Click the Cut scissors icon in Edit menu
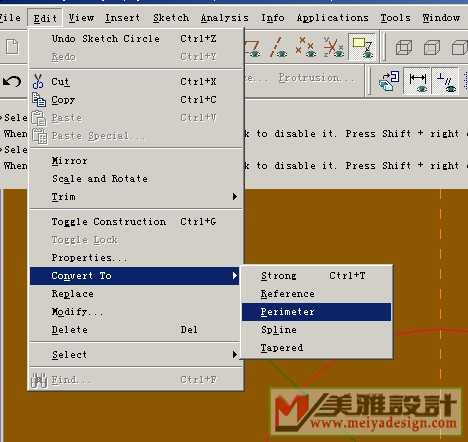This screenshot has width=468, height=442. click(38, 81)
